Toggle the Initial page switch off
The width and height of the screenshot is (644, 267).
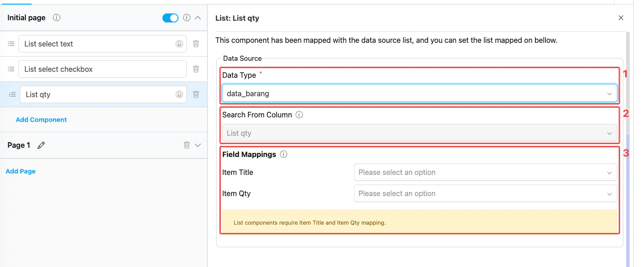click(170, 18)
